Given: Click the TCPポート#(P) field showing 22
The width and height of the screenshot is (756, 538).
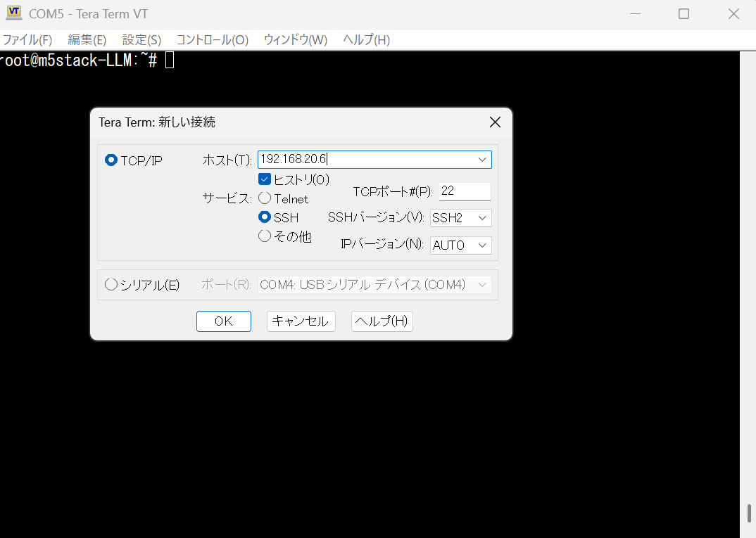Looking at the screenshot, I should 465,191.
